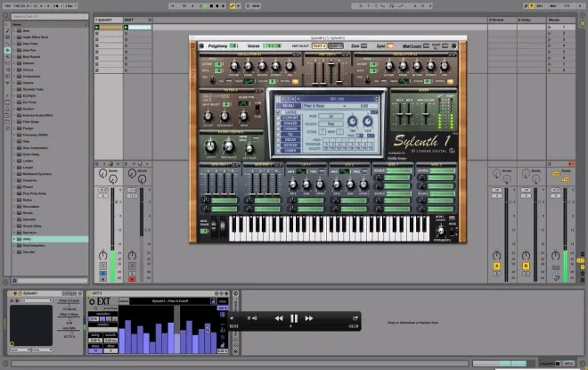
Task: Launch the light blue clip on the BEAT track
Action: coord(126,27)
